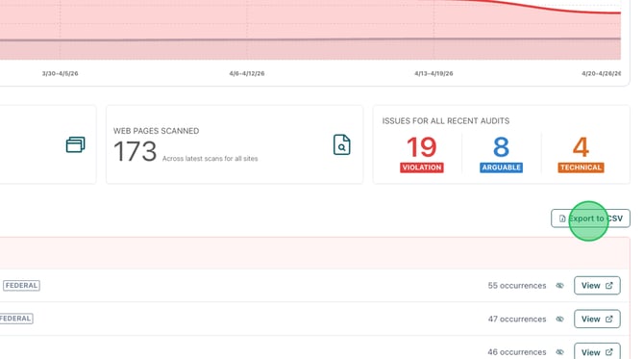Hide the issue with 47 occurrences

559,319
